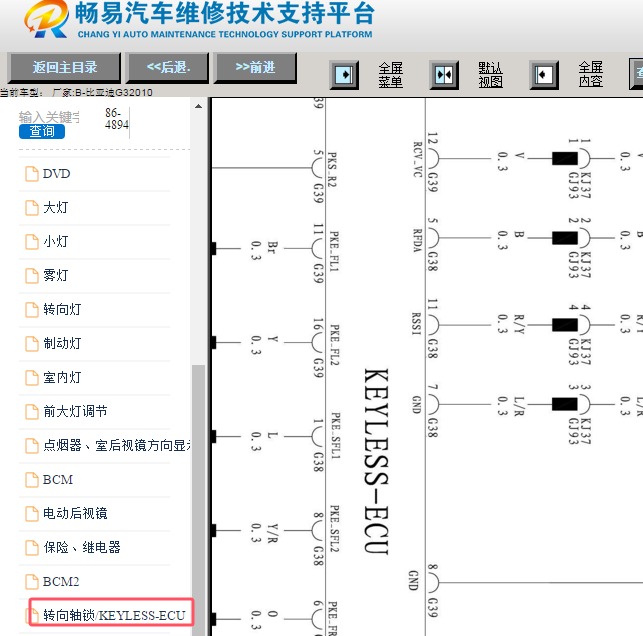Click the file icon beside 保险、继电器
The width and height of the screenshot is (643, 636).
pos(32,548)
